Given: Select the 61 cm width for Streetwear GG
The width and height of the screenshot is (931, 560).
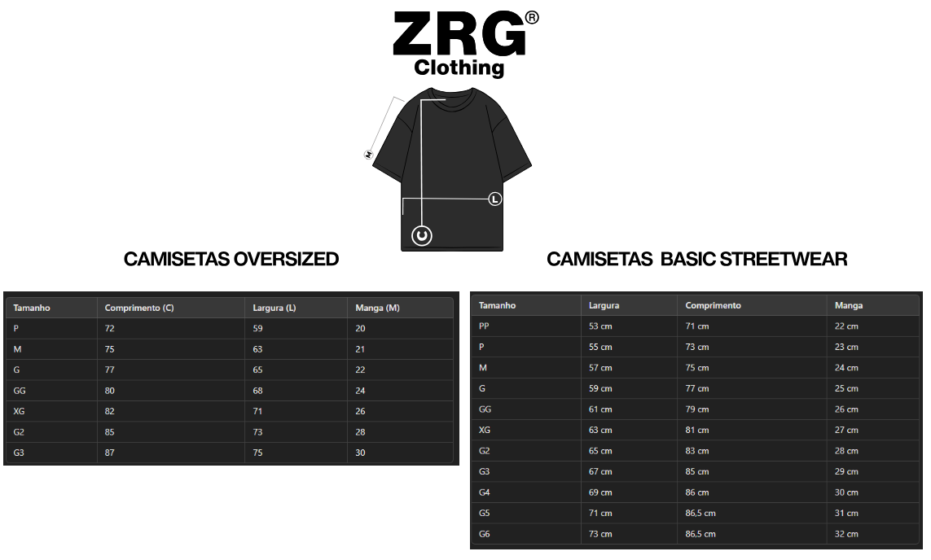Looking at the screenshot, I should tap(600, 409).
